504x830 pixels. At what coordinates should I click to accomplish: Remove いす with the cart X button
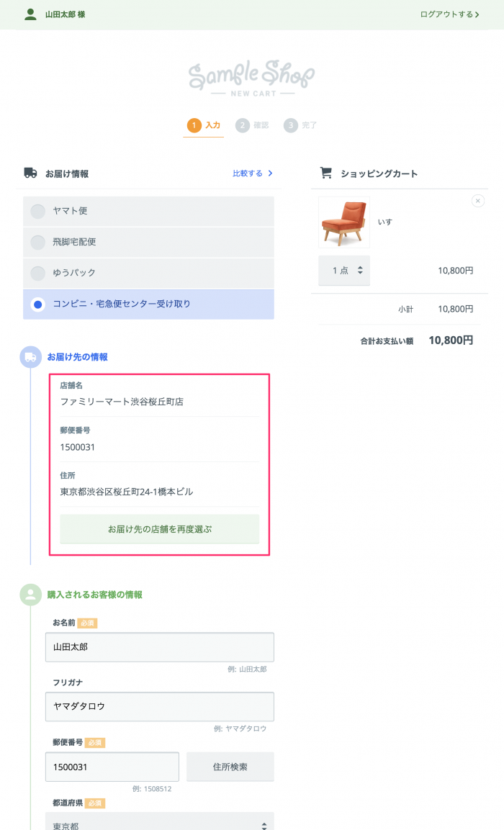click(x=477, y=201)
